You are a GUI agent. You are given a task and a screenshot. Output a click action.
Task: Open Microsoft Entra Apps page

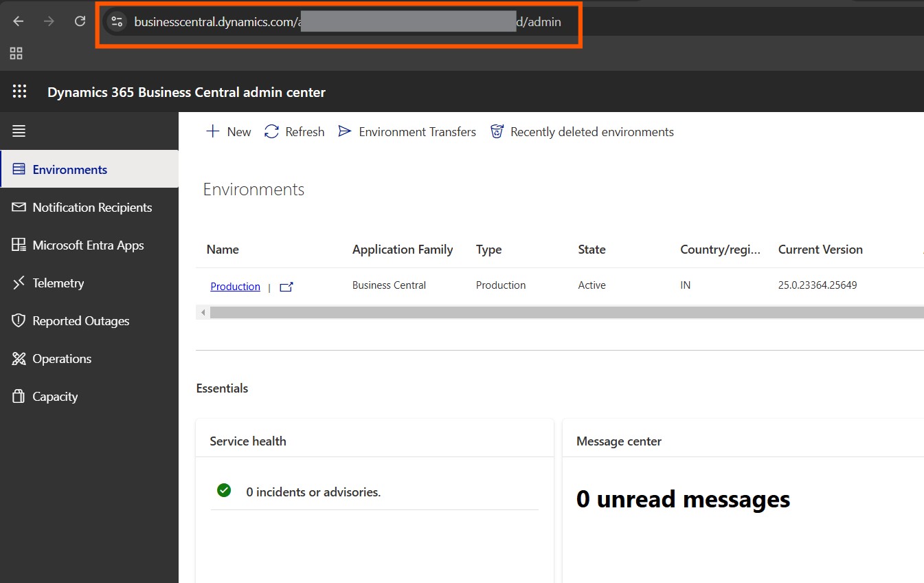(x=88, y=245)
